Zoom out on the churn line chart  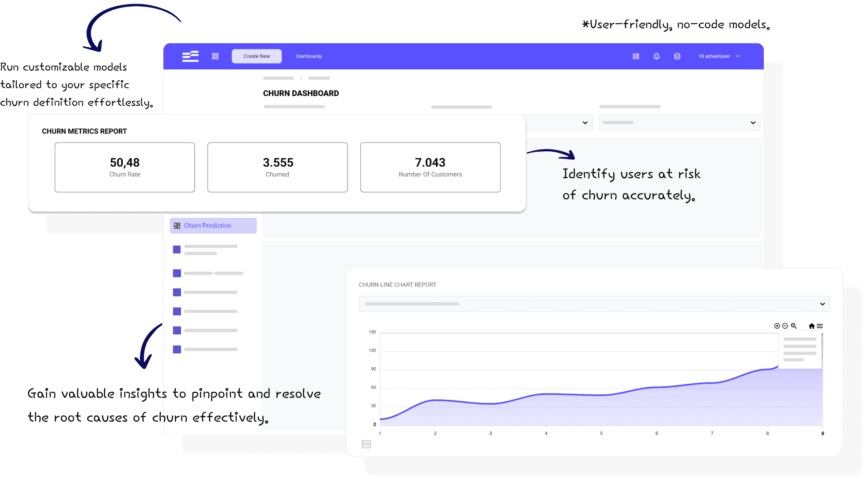tap(785, 326)
